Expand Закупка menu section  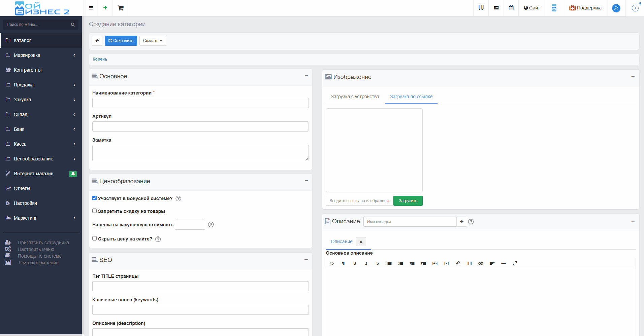[41, 100]
